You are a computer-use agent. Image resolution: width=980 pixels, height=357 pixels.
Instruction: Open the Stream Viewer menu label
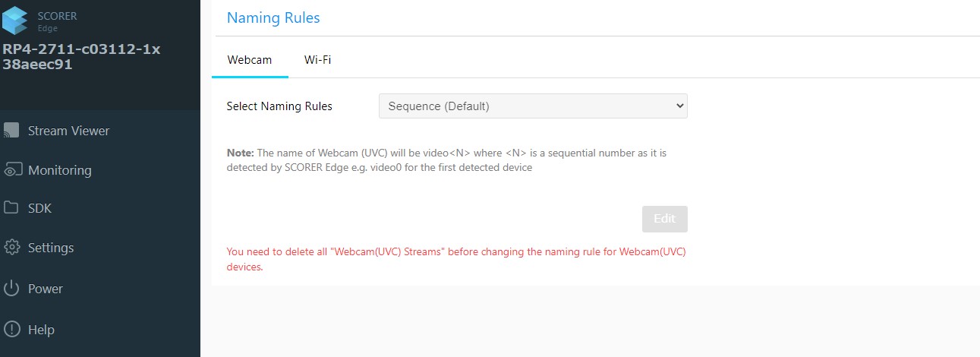(68, 131)
